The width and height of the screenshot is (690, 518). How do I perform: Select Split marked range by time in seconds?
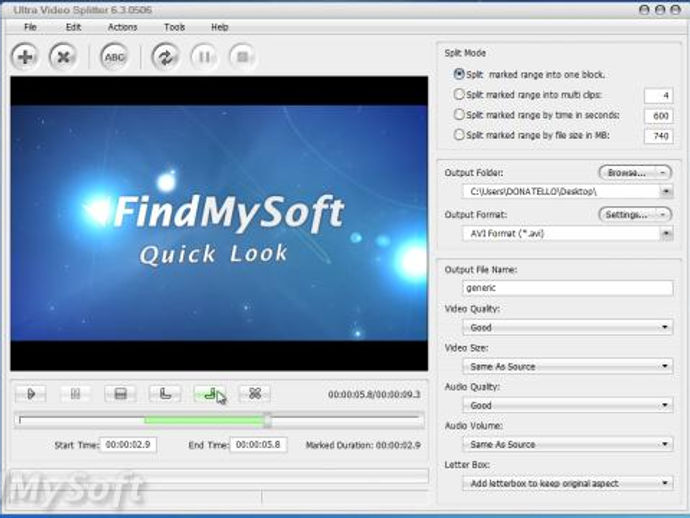point(536,115)
